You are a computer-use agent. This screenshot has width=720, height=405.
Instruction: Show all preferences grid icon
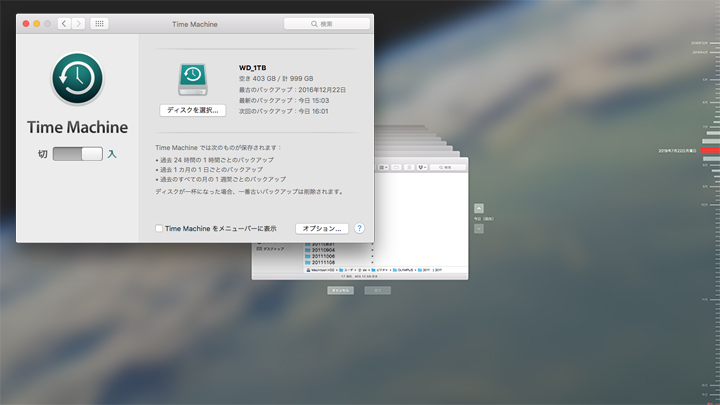click(99, 23)
